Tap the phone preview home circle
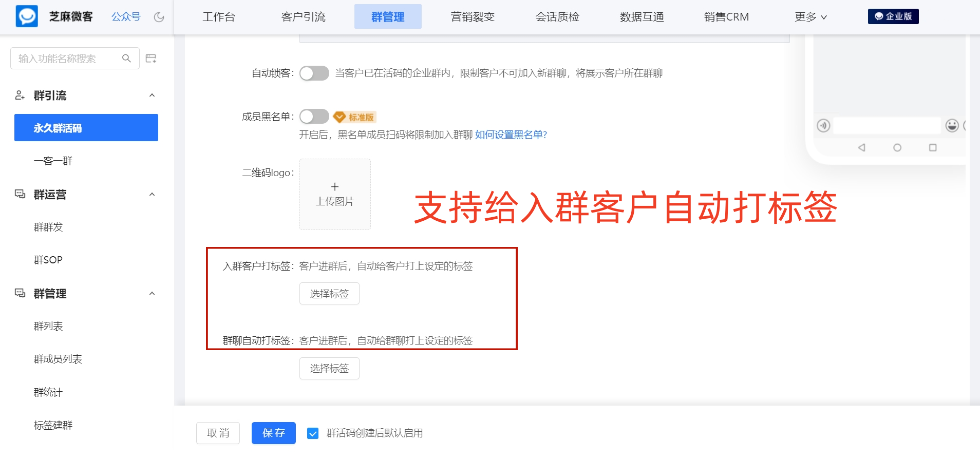 tap(897, 147)
